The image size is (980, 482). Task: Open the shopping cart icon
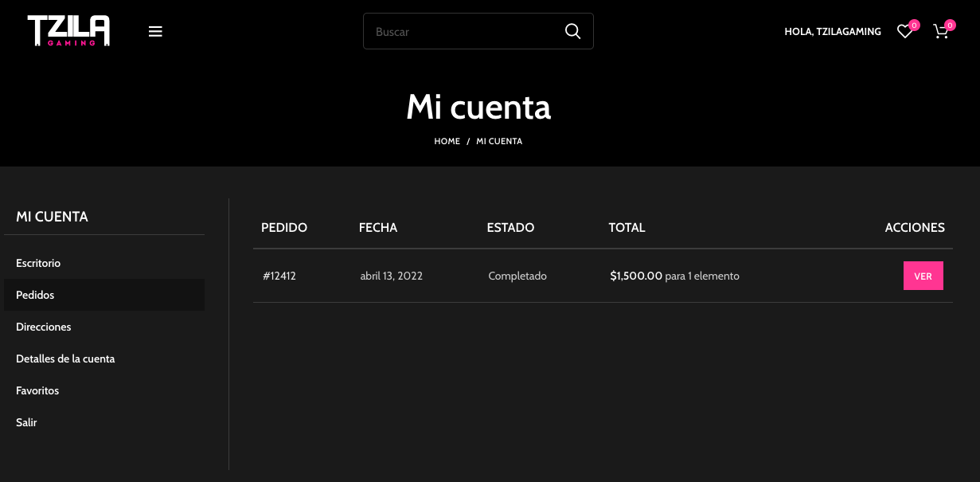point(940,32)
